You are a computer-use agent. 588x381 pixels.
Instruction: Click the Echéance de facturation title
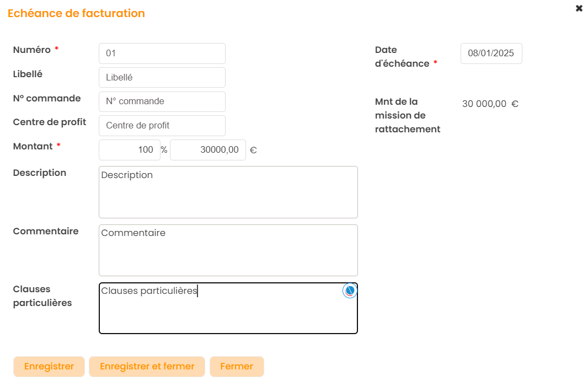[76, 13]
